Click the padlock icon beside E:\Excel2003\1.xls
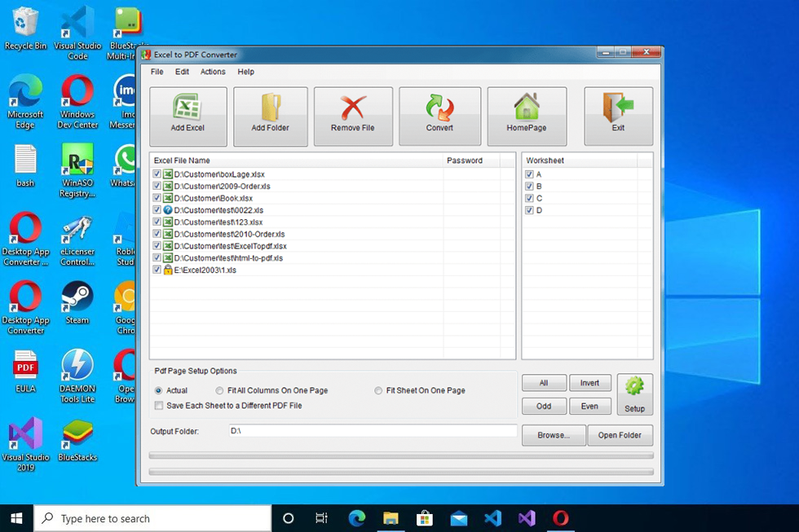 coord(166,269)
